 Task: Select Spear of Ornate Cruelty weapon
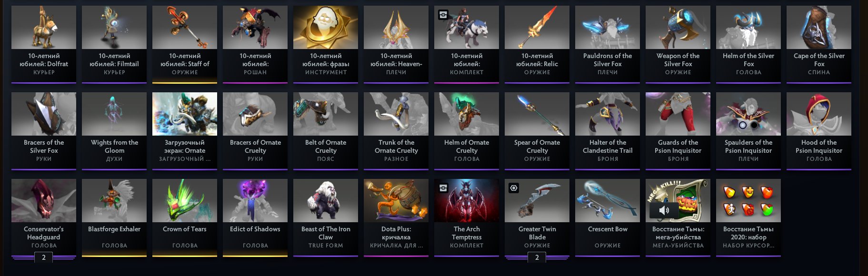click(x=537, y=131)
